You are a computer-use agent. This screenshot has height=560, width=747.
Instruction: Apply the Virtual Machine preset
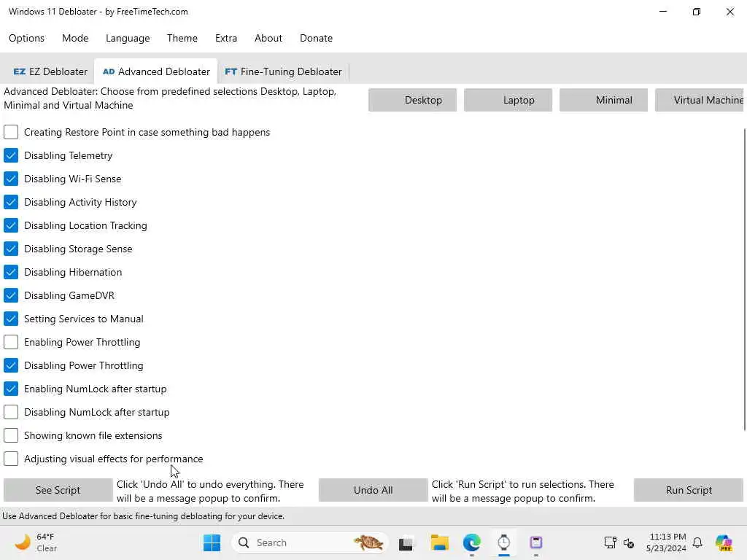(699, 100)
